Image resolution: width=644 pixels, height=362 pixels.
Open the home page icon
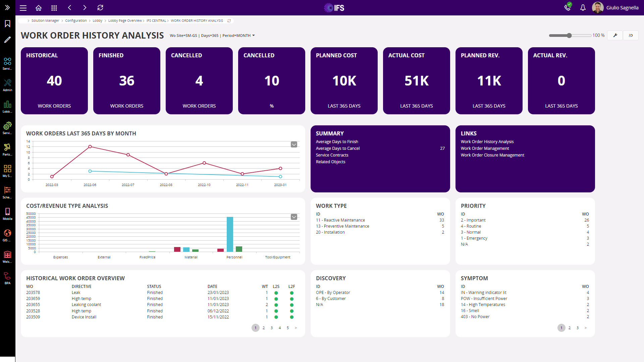(x=39, y=8)
